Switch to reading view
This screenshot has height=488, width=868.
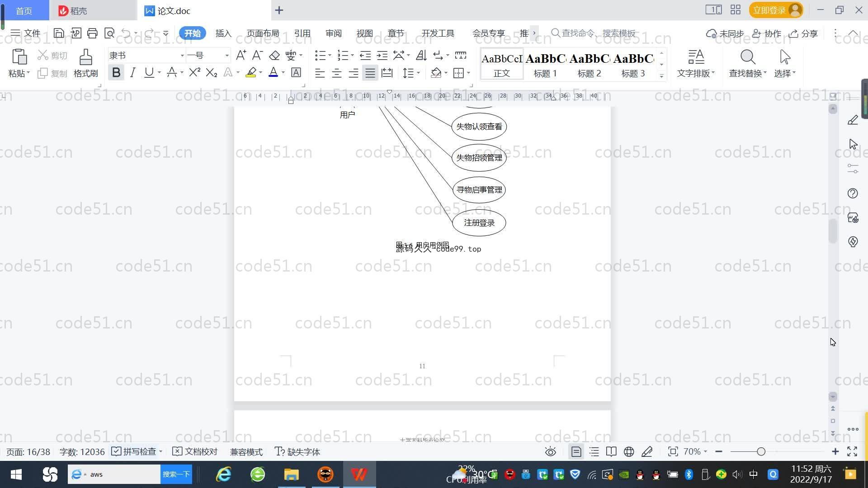click(611, 451)
